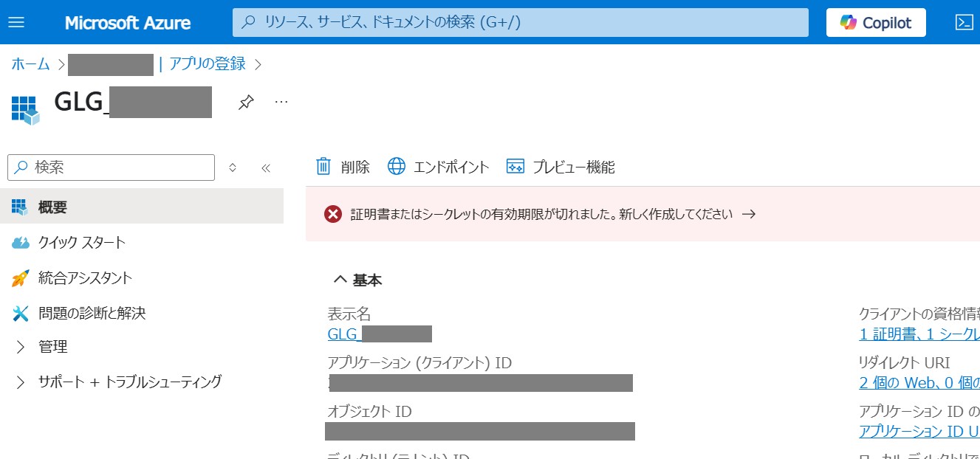Viewport: 980px width, 459px height.
Task: Click the 問題の診断と解決 wrench icon
Action: click(x=20, y=314)
